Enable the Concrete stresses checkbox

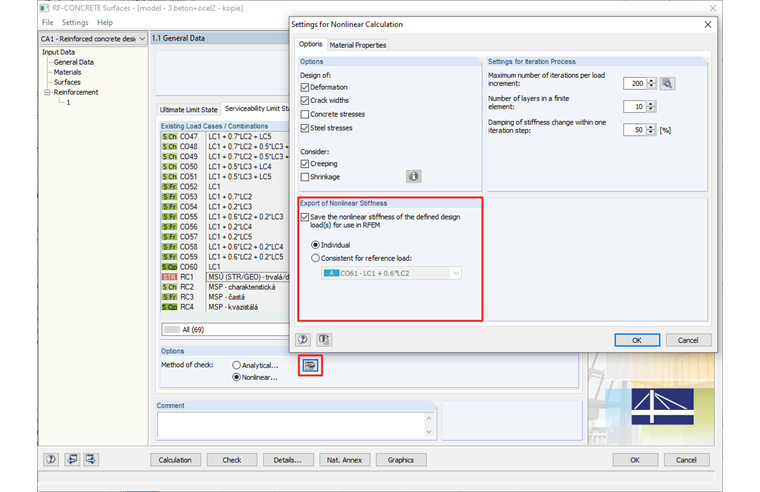[304, 114]
